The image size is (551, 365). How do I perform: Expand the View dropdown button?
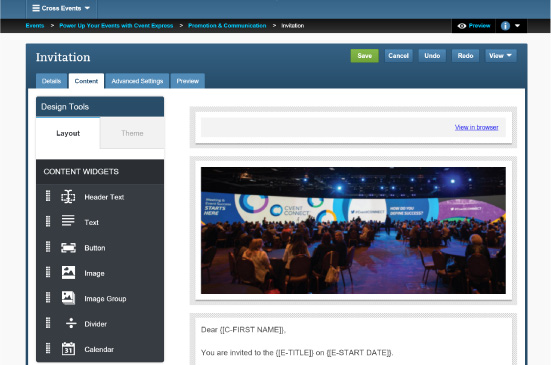[501, 56]
